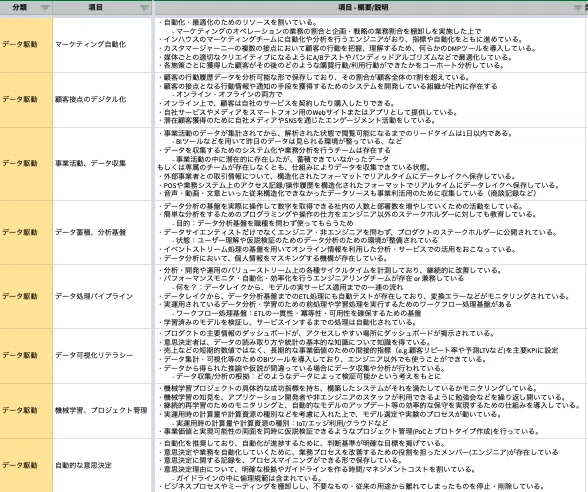Select the description cell for 自動的な意思決定
588x492 pixels.
tap(371, 465)
